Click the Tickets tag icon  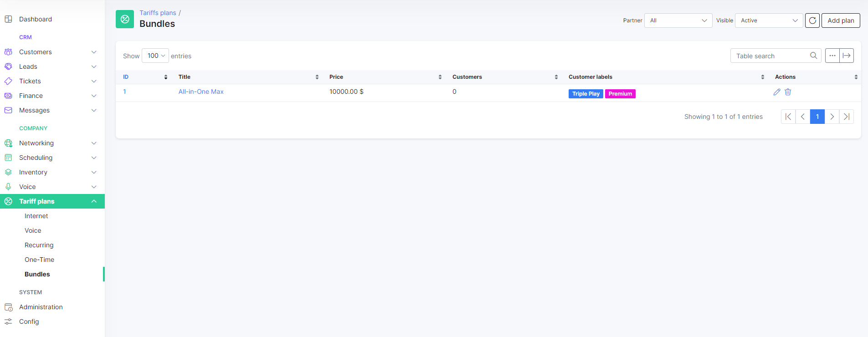pyautogui.click(x=8, y=81)
